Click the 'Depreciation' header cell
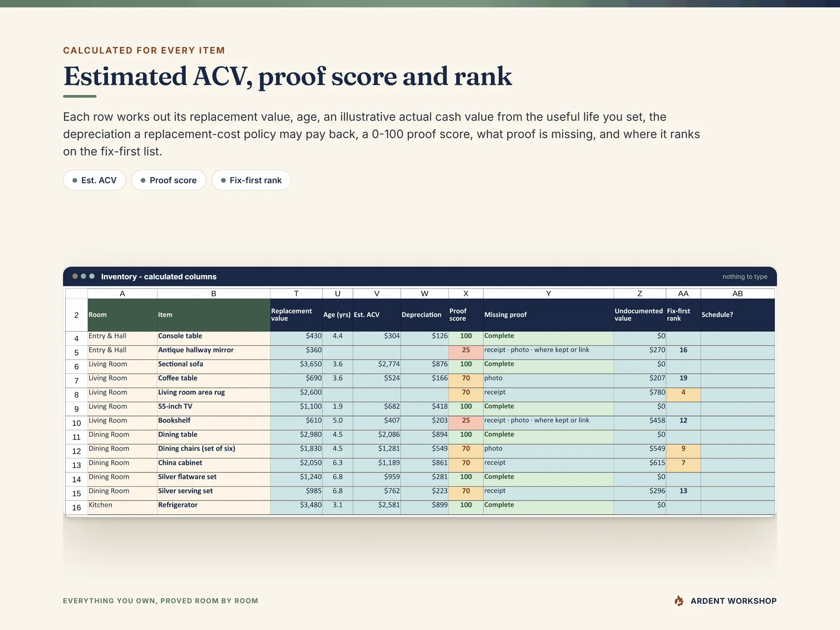 point(424,315)
